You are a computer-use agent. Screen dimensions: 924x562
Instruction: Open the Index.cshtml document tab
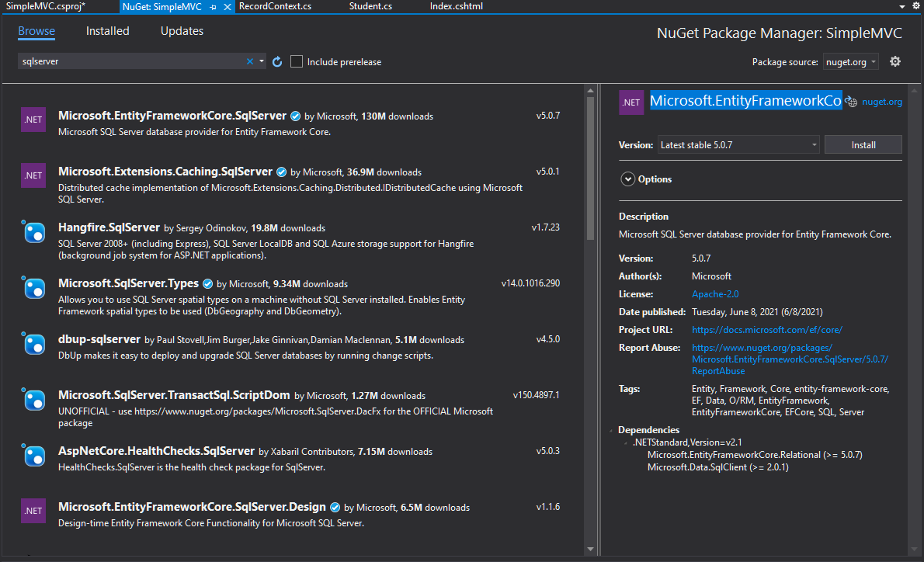coord(456,6)
